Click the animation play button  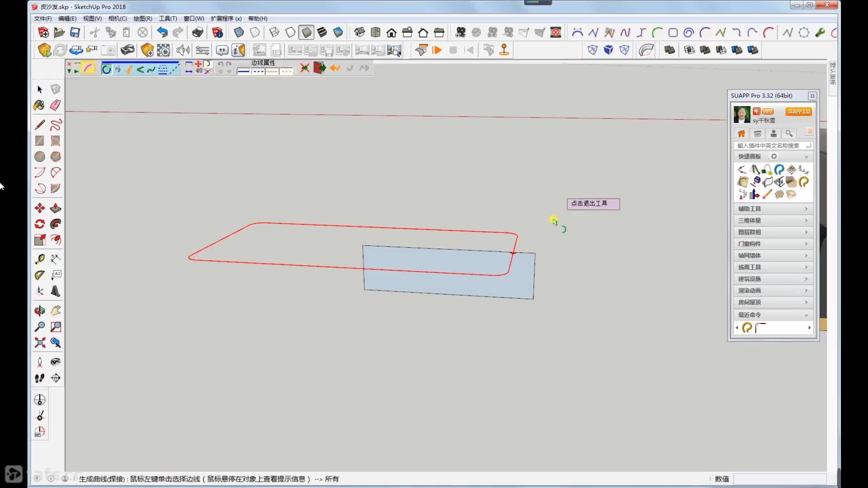[437, 50]
